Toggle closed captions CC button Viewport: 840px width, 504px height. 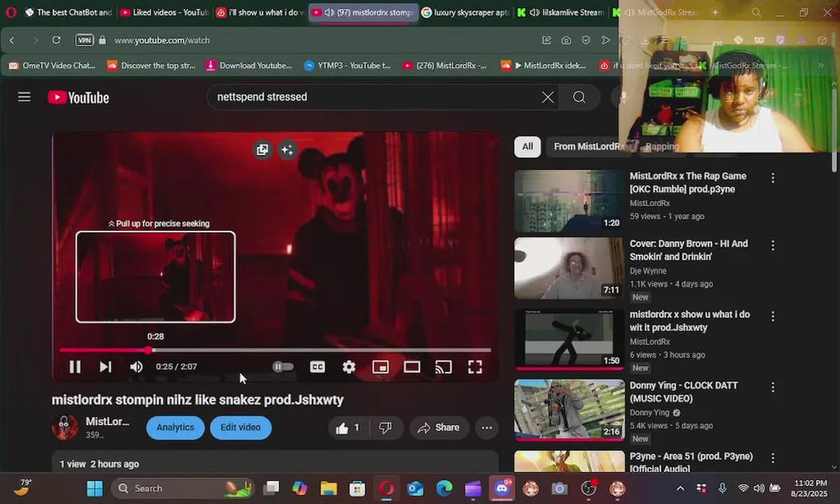coord(318,367)
